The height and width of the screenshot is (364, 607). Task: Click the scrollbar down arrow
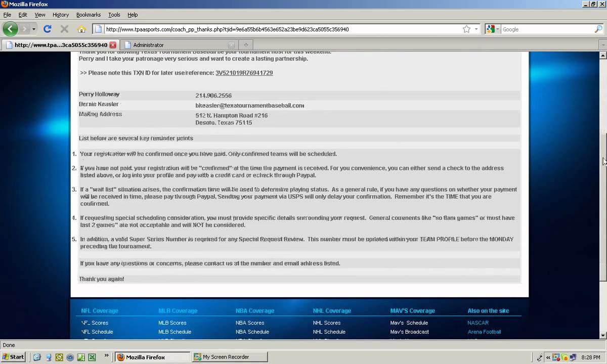click(x=602, y=335)
